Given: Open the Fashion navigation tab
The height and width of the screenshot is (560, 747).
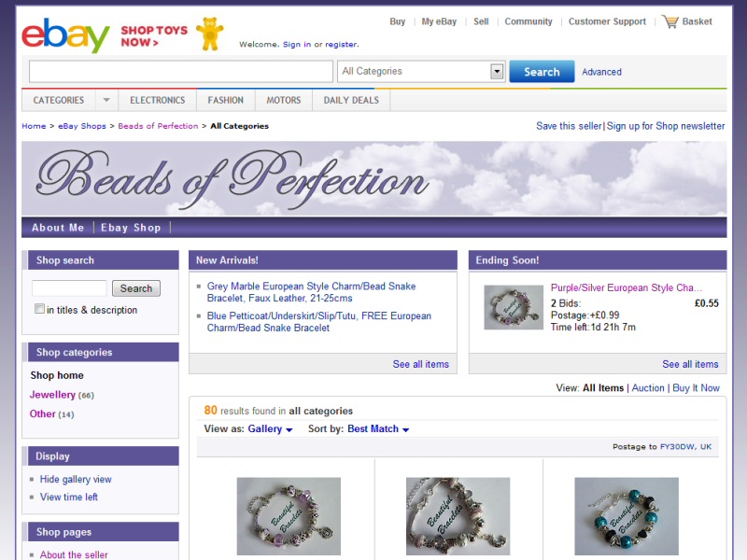Looking at the screenshot, I should [225, 100].
